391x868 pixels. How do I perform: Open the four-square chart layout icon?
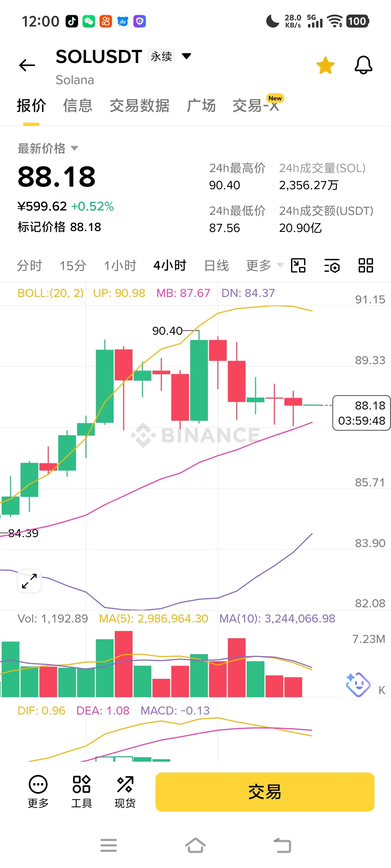pos(366,266)
